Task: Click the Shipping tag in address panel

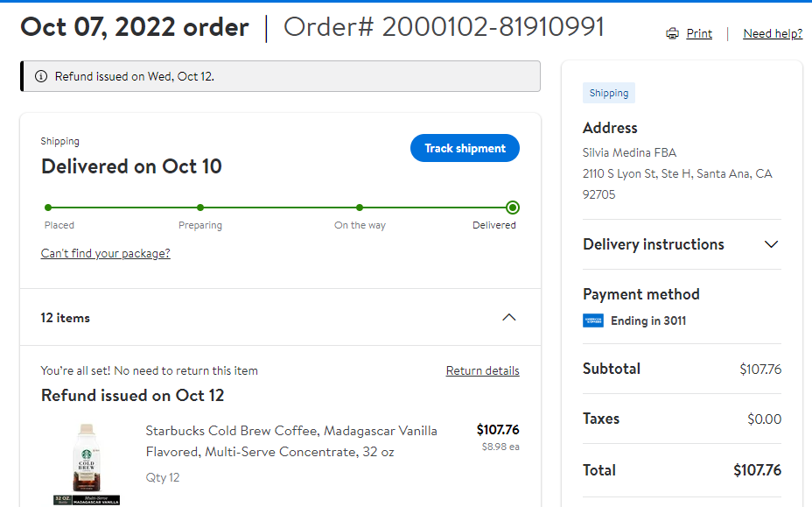Action: 608,94
